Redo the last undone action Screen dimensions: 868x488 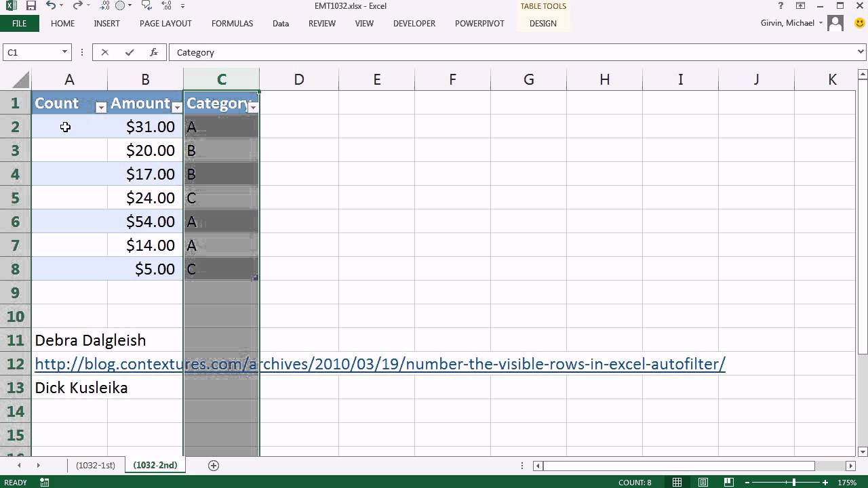[77, 6]
